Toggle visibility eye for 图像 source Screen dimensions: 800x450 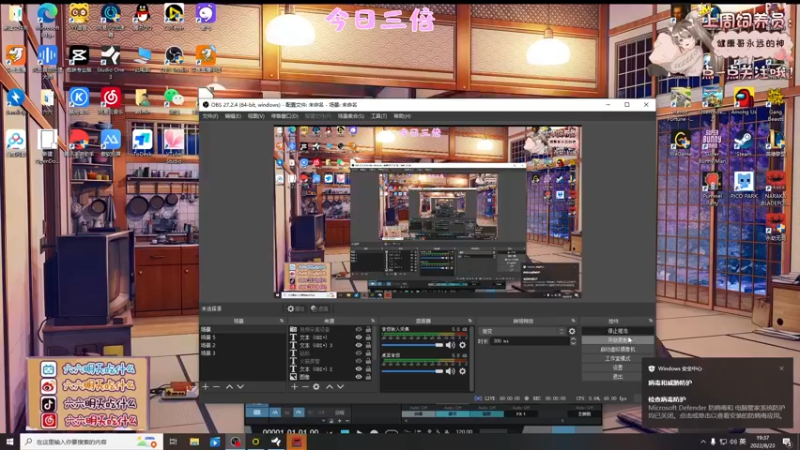359,377
